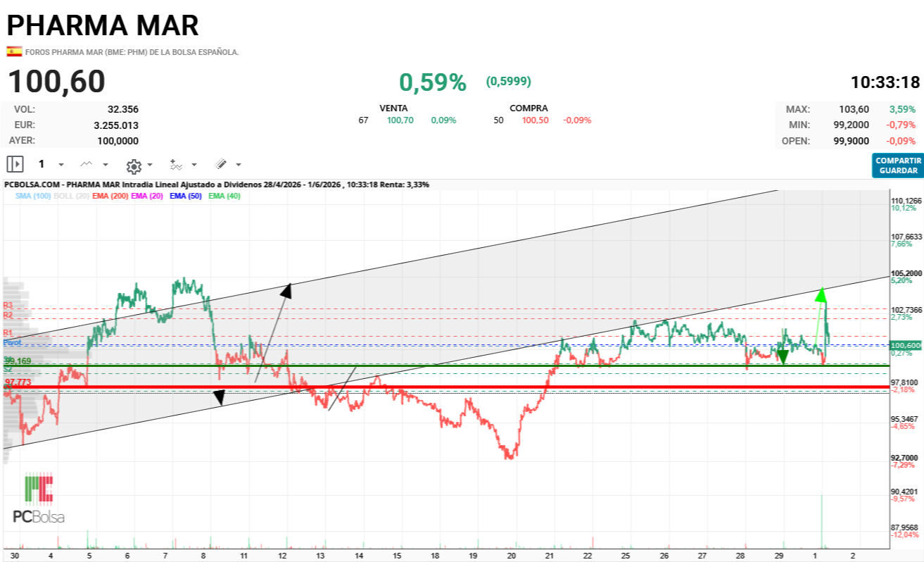
Task: Click the COMPARTIR GUARDAR button
Action: click(898, 166)
